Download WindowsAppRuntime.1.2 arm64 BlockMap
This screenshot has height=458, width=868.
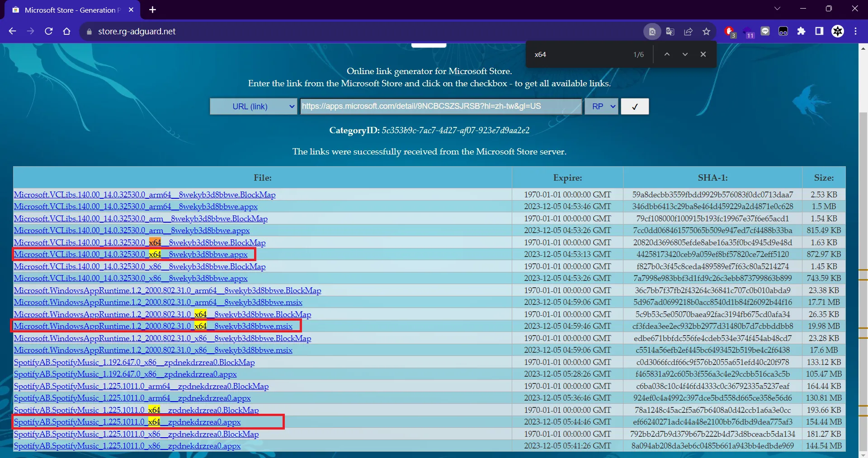[x=167, y=290]
